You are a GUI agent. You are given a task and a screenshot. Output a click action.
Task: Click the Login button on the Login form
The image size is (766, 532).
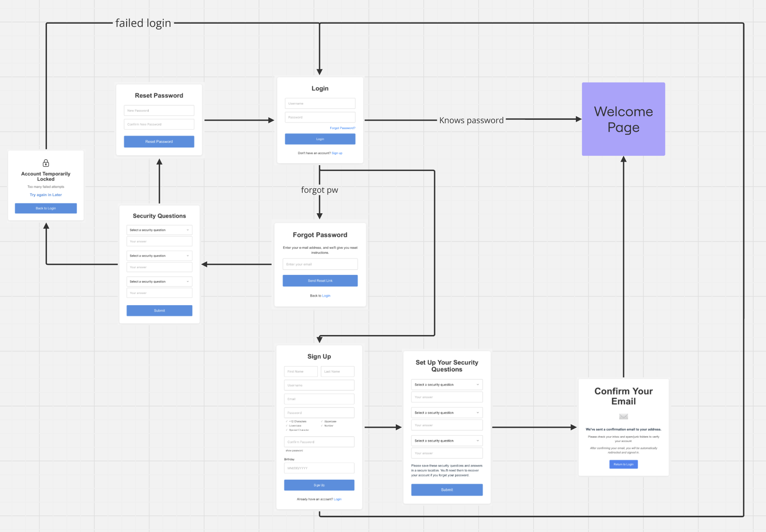point(320,138)
